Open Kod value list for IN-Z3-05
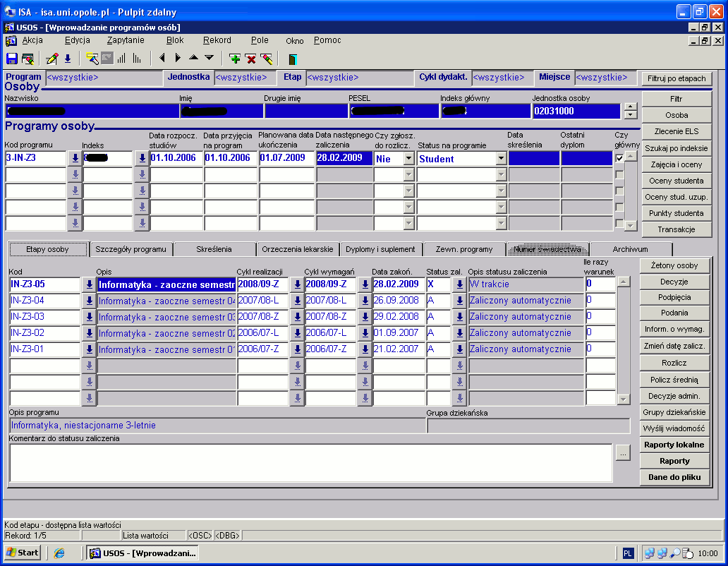 pos(89,284)
